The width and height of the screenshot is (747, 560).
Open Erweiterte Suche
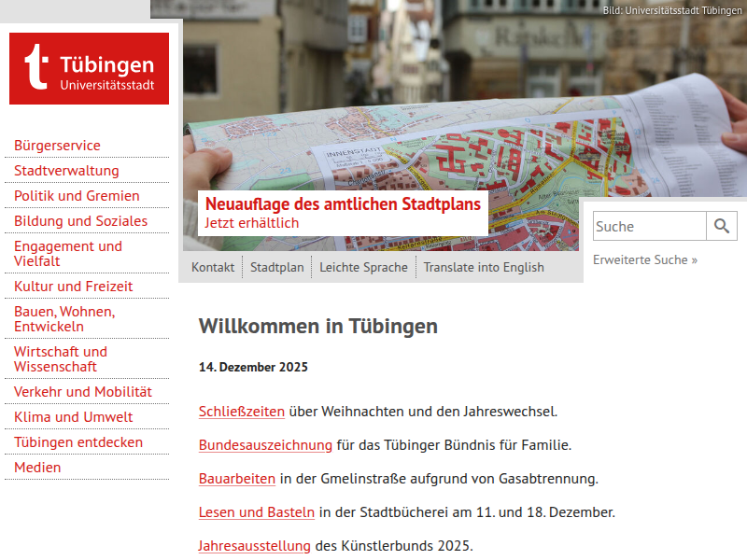[x=644, y=259]
